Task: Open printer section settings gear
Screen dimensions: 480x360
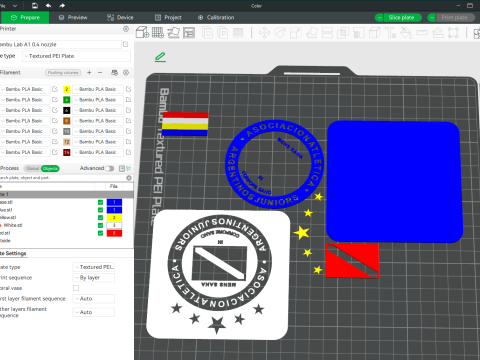Action: (126, 29)
